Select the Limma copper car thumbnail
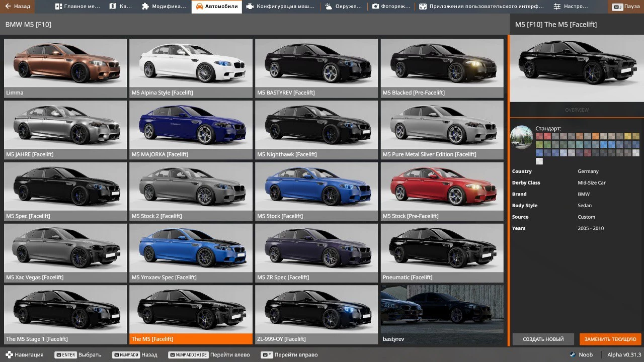Viewport: 644px width, 362px height. coord(65,68)
